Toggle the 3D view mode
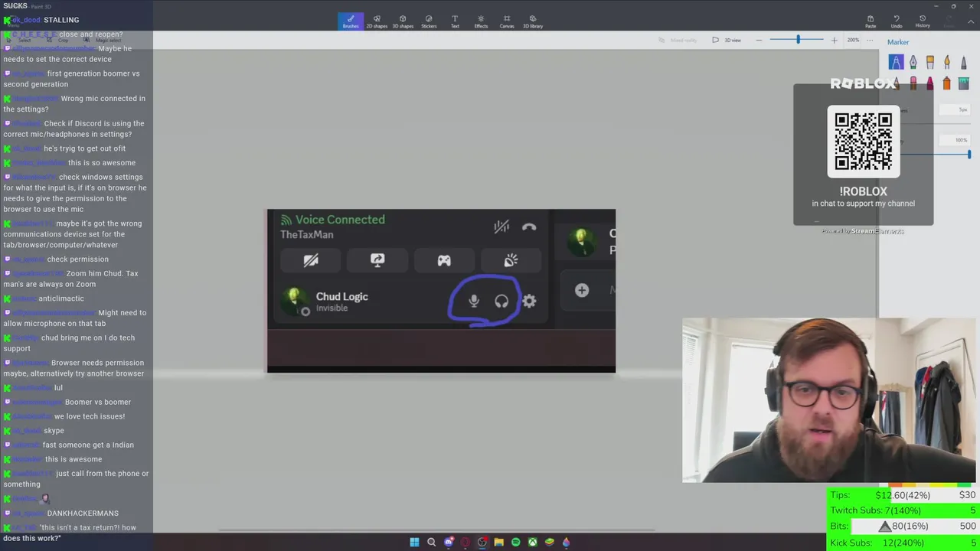This screenshot has height=551, width=980. coord(726,40)
